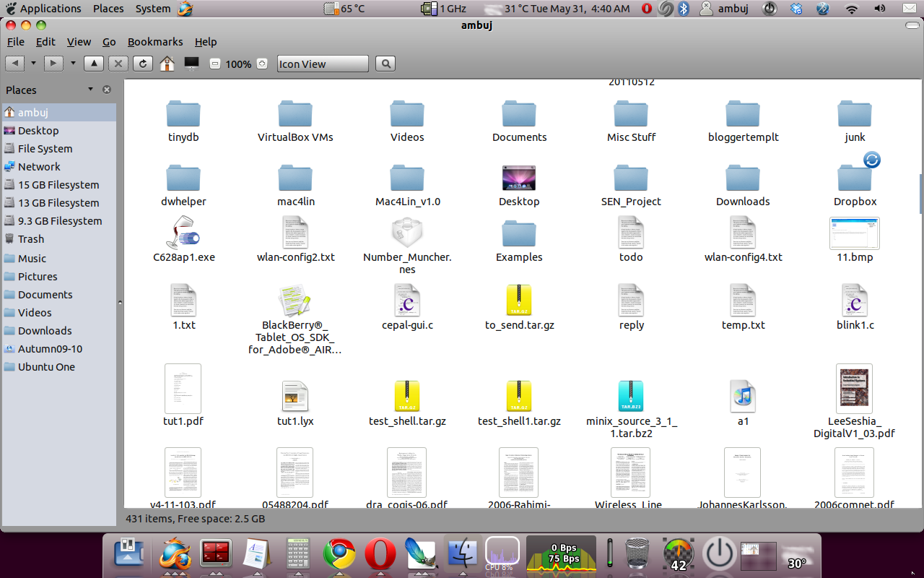Screen dimensions: 924x578
Task: Select the tut1.pdf file thumbnail
Action: click(183, 389)
